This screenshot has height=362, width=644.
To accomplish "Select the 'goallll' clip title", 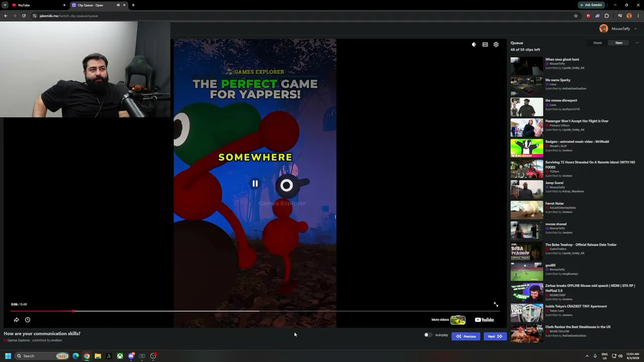I will coord(550,265).
